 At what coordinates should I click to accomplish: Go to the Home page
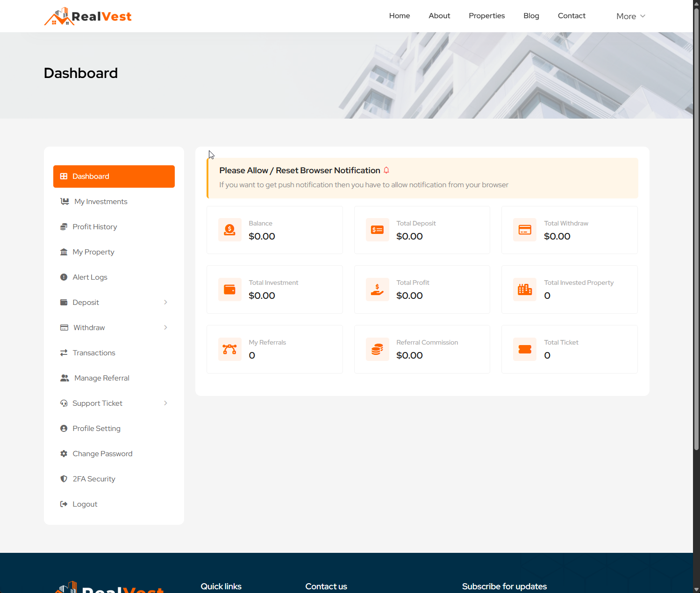(x=400, y=16)
